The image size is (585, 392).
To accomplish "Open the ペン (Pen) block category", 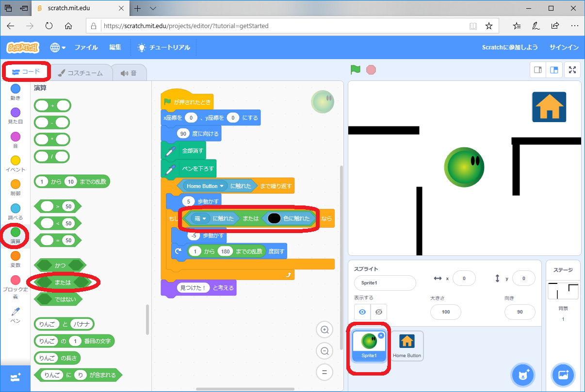I will [16, 314].
